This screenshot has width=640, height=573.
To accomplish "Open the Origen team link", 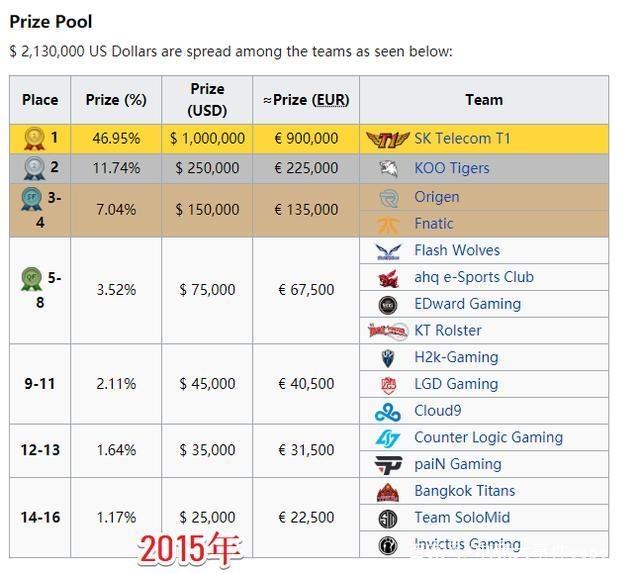I will click(437, 197).
